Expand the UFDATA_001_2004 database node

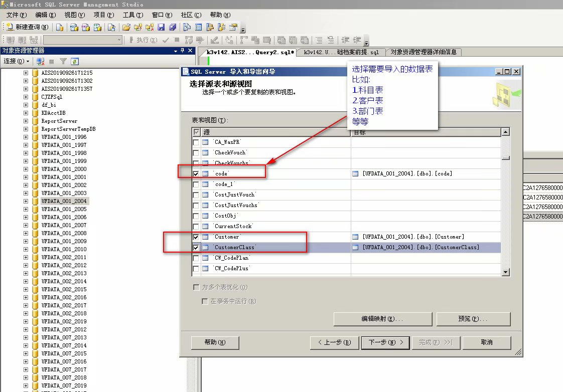26,201
